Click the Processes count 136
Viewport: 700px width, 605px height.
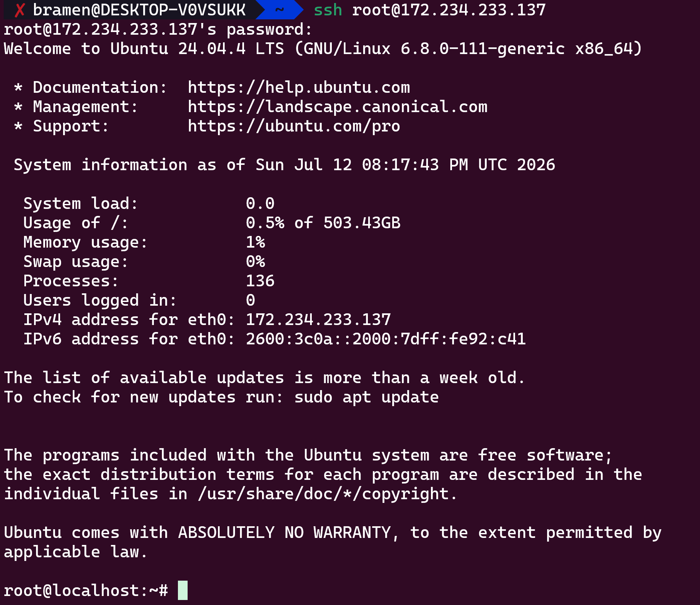click(x=260, y=281)
